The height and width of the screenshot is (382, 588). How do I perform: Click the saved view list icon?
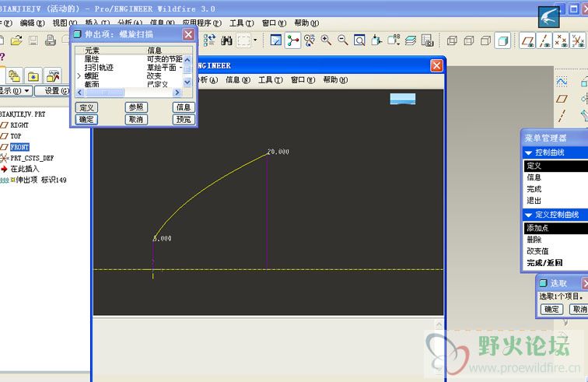pyautogui.click(x=394, y=40)
